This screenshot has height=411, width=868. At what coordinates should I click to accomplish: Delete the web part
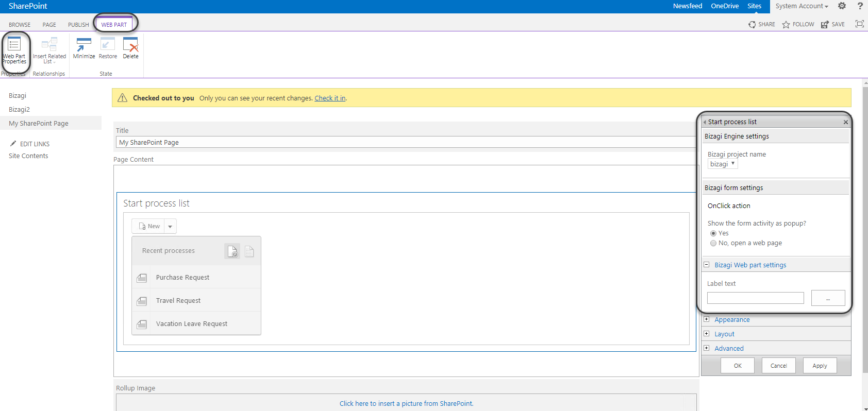coord(130,48)
